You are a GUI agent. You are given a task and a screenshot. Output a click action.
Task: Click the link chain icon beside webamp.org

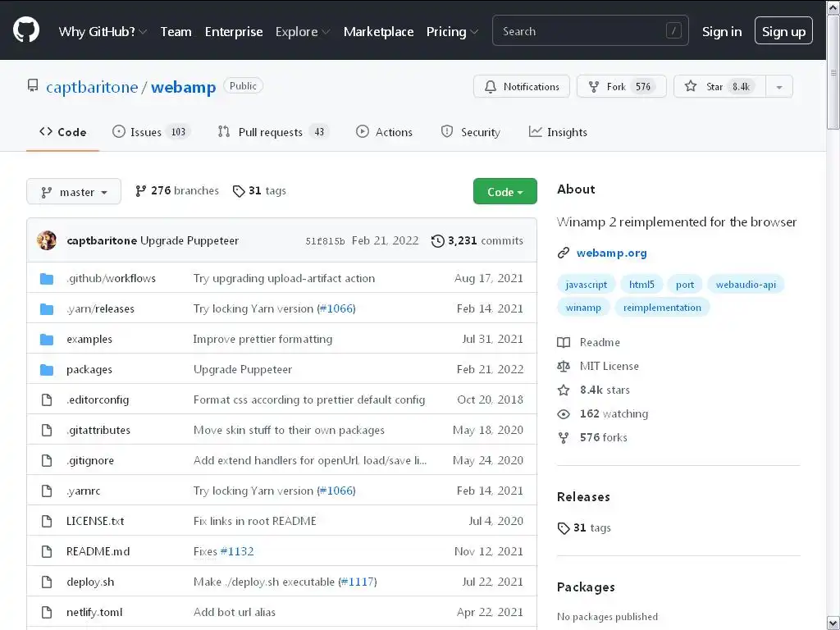(x=563, y=253)
